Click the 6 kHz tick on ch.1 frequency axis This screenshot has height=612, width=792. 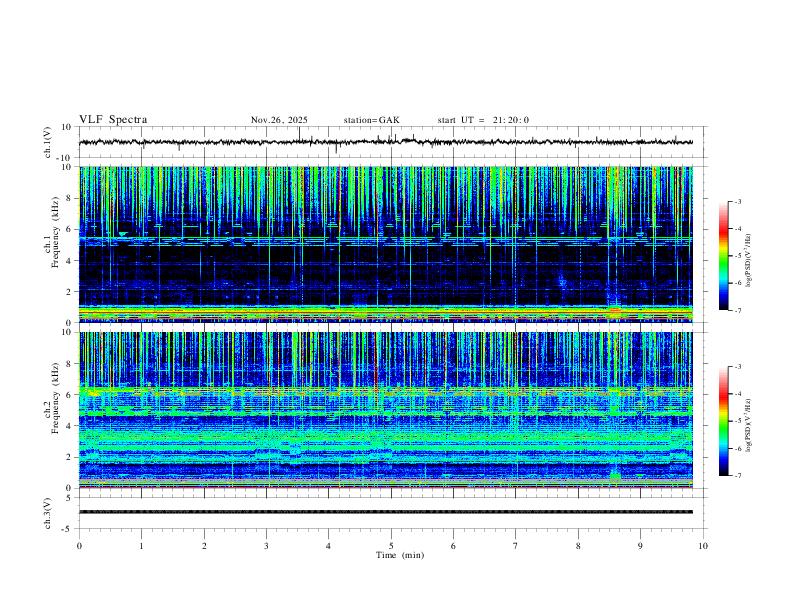click(70, 229)
